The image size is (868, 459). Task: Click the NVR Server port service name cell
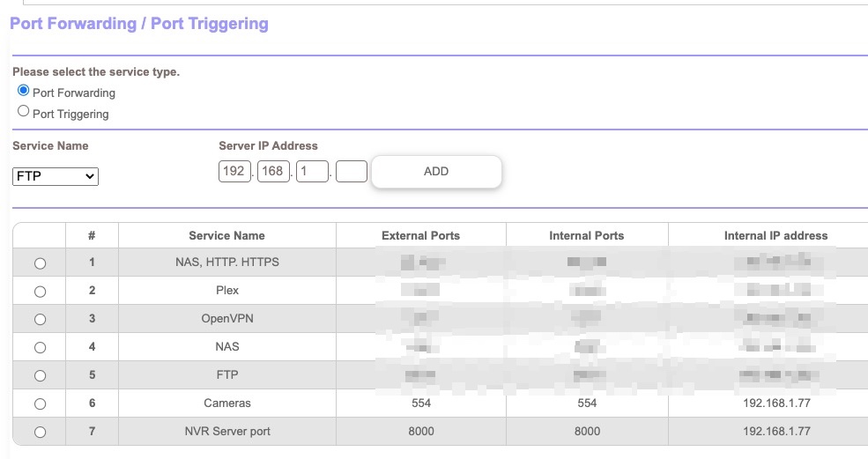point(226,431)
